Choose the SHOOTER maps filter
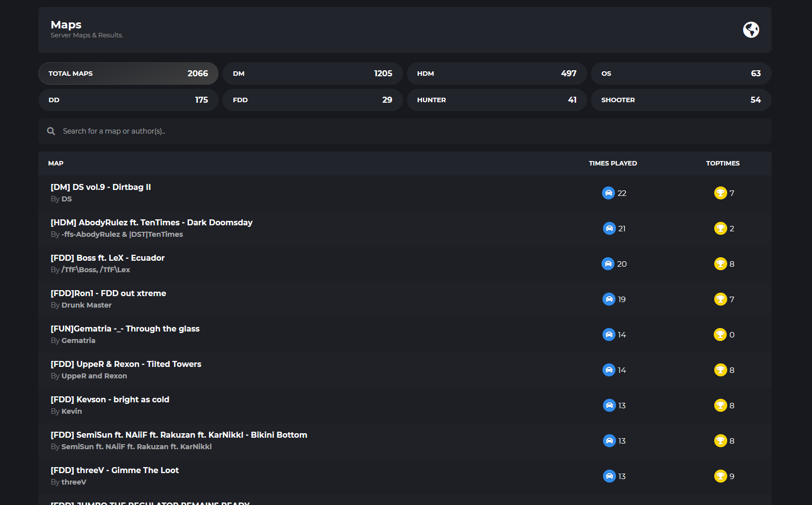This screenshot has height=505, width=812. pos(681,100)
